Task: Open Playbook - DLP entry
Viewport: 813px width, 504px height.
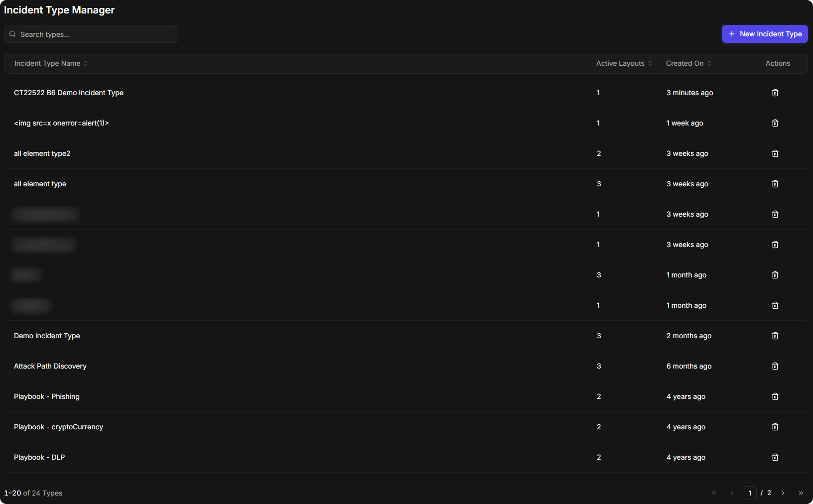Action: [39, 457]
